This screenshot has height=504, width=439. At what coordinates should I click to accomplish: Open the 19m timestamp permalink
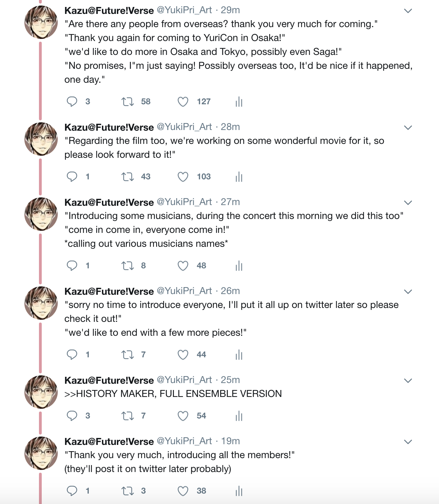point(231,441)
